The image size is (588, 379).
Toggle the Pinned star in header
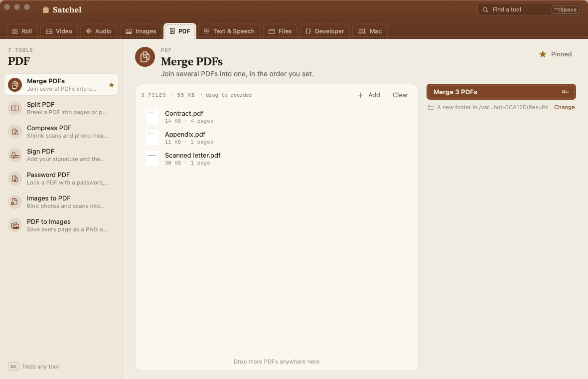pos(543,54)
